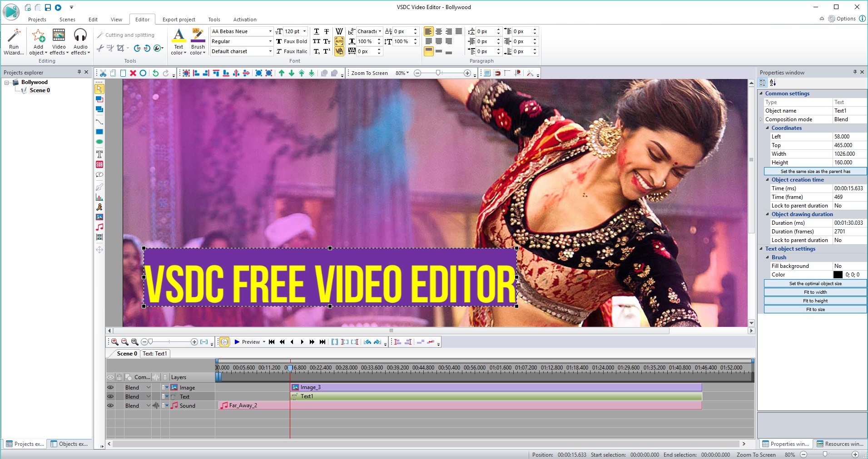Collapse the Coordinates section
The image size is (868, 459).
click(x=768, y=128)
